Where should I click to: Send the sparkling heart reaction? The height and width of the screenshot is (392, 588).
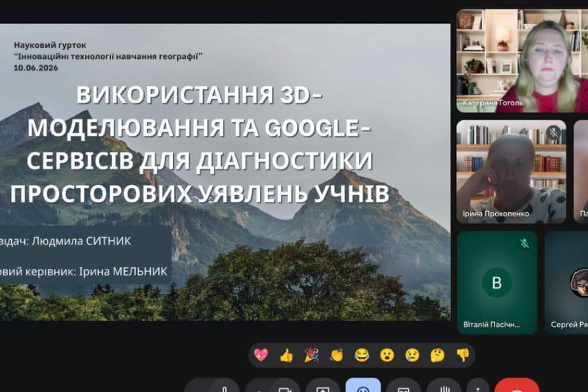[x=261, y=355]
